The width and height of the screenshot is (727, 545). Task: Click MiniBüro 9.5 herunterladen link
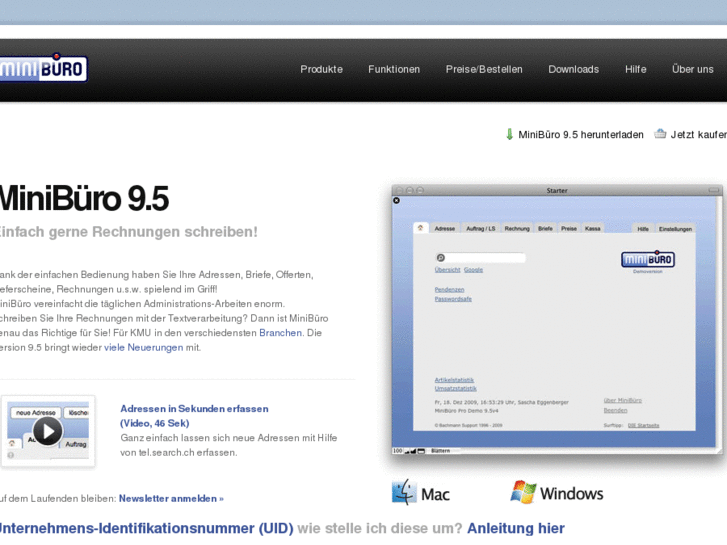tap(580, 135)
